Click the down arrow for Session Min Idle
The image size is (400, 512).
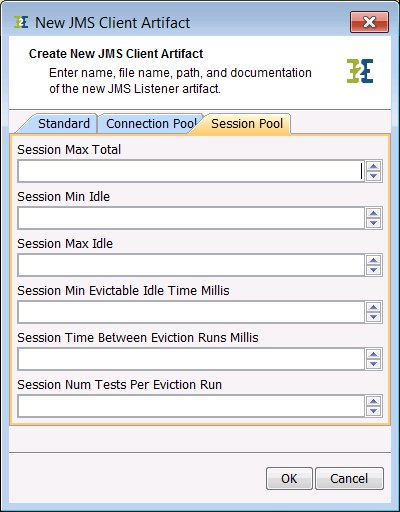(x=373, y=223)
